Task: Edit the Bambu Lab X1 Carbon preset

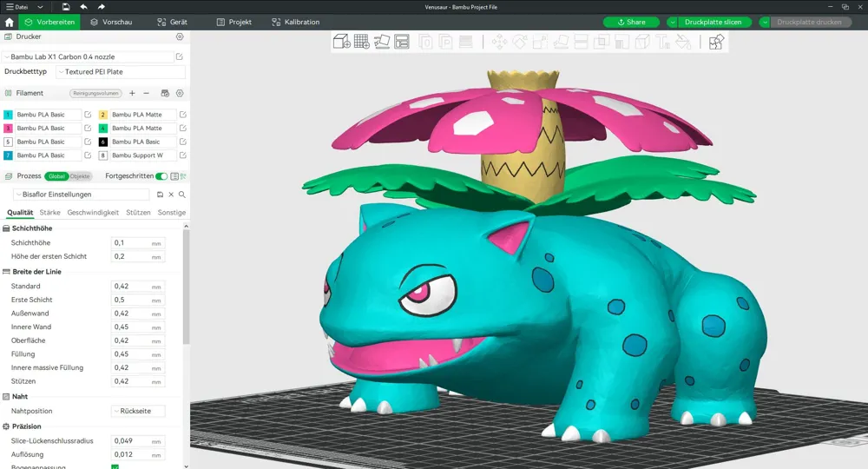Action: point(180,56)
